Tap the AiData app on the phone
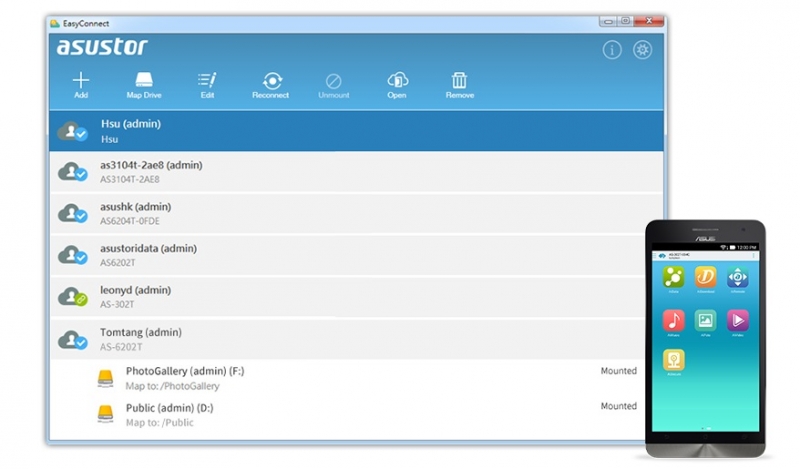This screenshot has width=800, height=469. click(x=673, y=277)
